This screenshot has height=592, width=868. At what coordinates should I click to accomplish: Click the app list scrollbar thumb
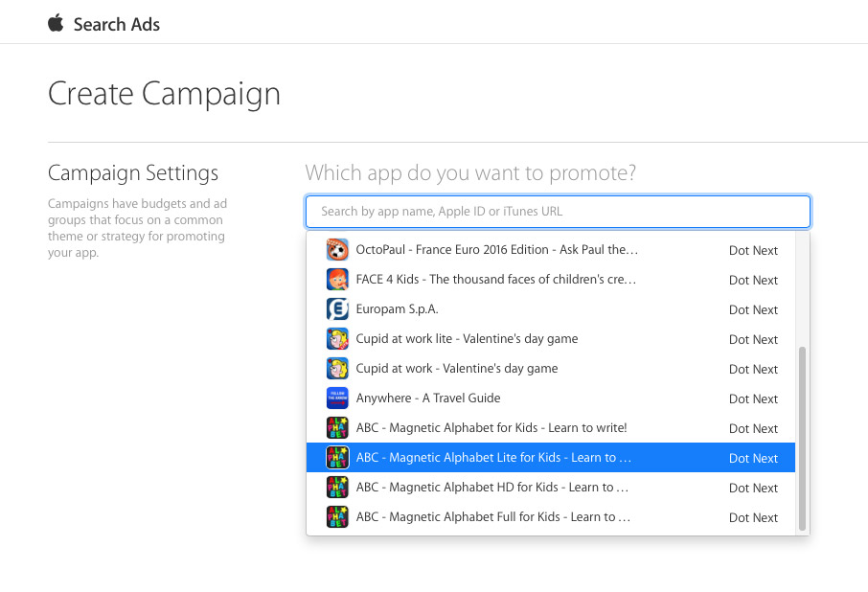coord(802,438)
